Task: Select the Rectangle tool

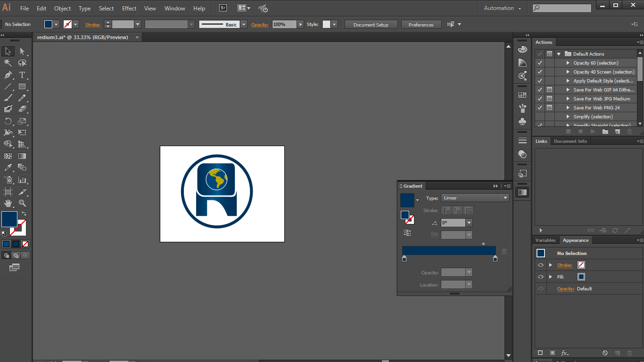Action: [x=22, y=86]
